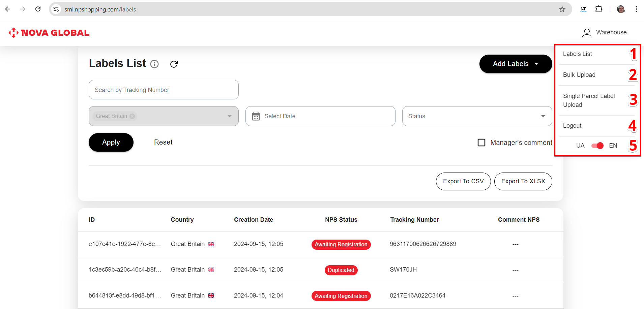
Task: Check the Manager's comment checkbox
Action: pyautogui.click(x=481, y=143)
